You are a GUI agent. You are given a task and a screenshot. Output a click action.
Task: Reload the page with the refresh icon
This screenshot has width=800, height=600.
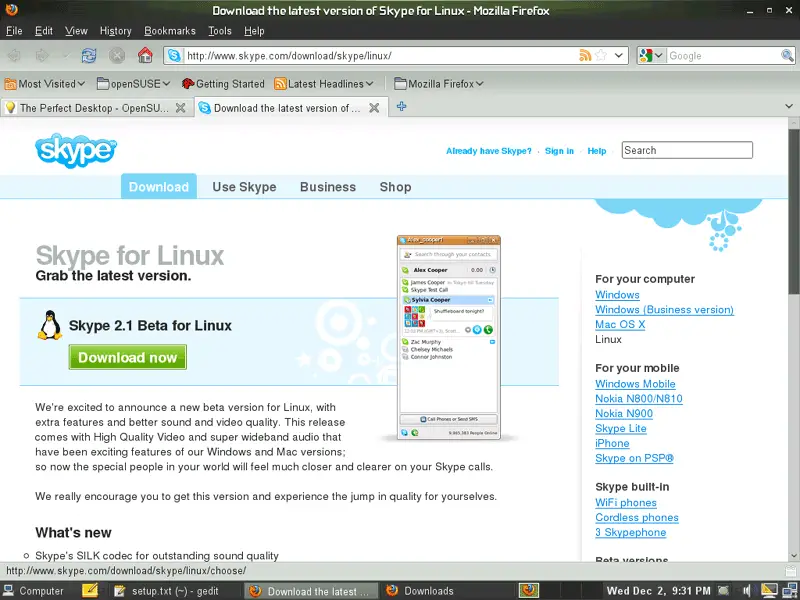89,55
